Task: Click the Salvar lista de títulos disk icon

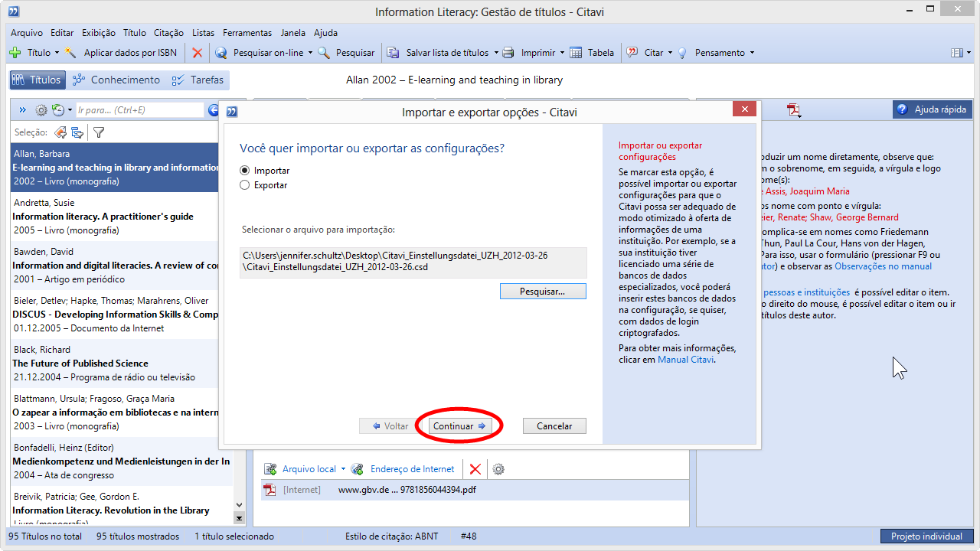Action: (393, 53)
